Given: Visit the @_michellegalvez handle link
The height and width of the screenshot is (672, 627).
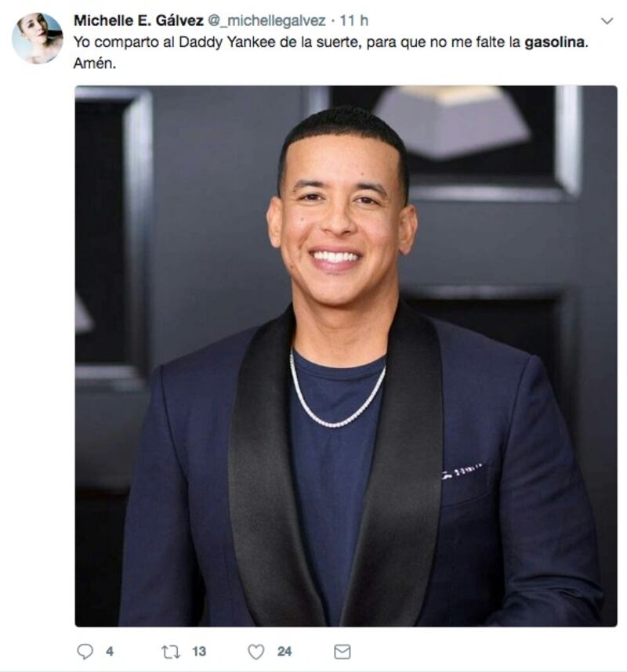Looking at the screenshot, I should 266,20.
